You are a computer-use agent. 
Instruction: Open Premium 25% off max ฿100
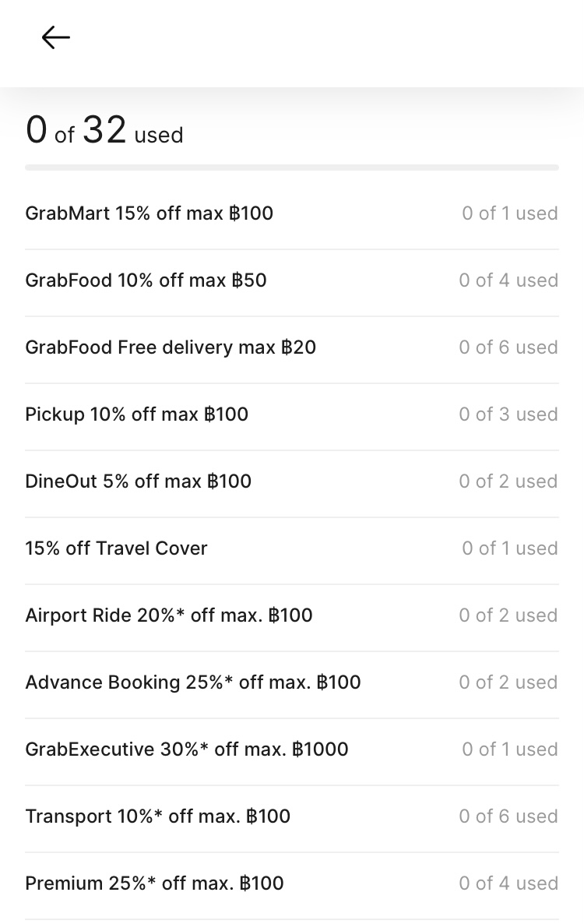pos(155,883)
